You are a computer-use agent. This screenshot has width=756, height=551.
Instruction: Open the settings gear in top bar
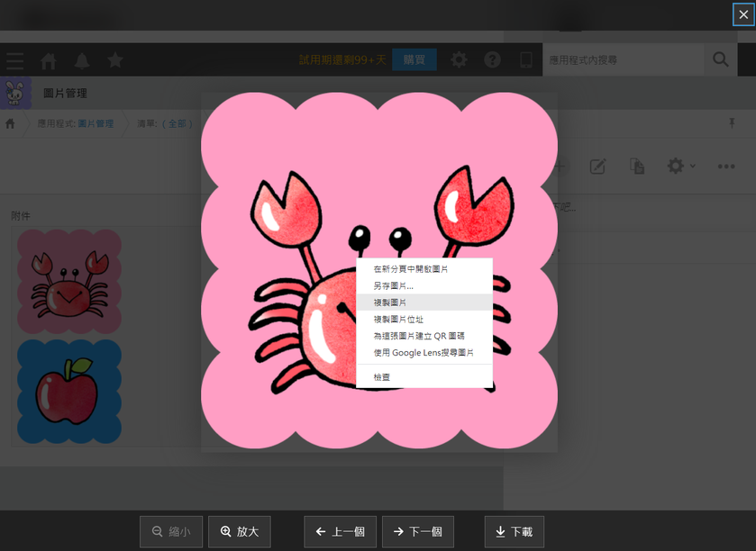coord(460,60)
